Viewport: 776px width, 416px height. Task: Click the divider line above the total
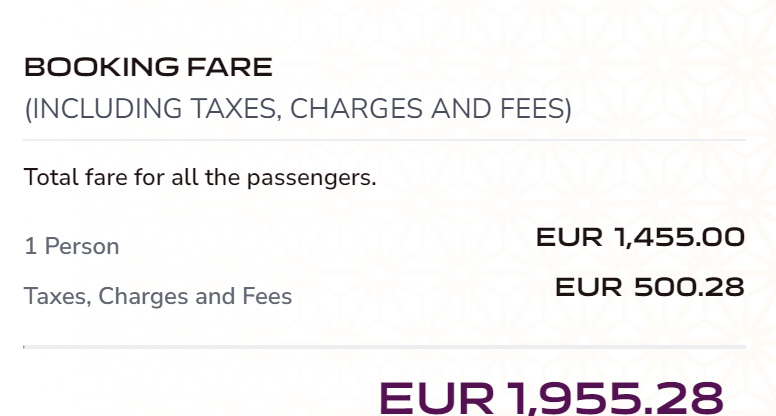point(385,347)
